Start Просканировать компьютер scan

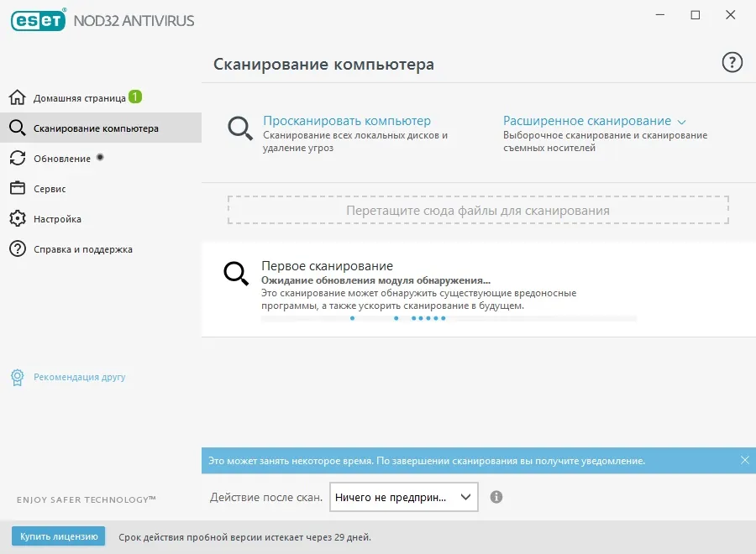(x=347, y=120)
